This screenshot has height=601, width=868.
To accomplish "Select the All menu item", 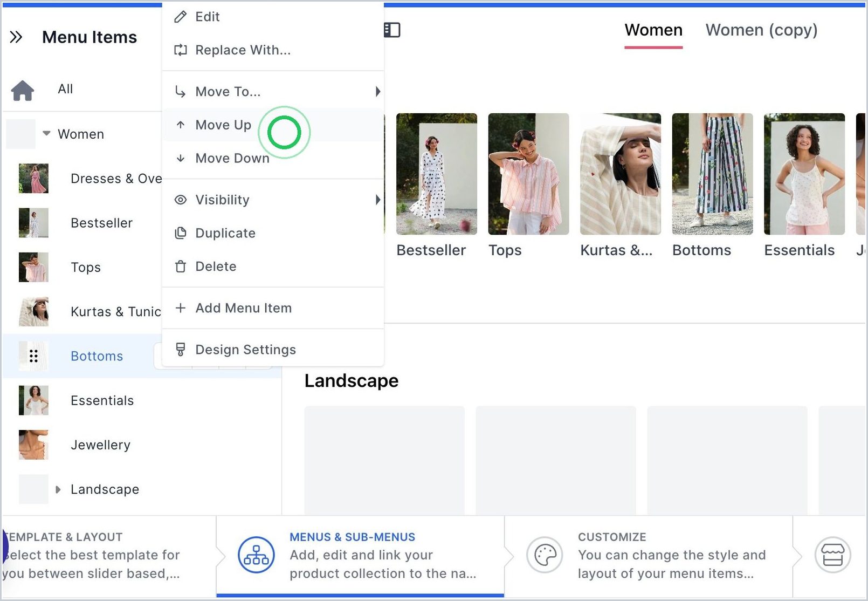I will pos(65,89).
